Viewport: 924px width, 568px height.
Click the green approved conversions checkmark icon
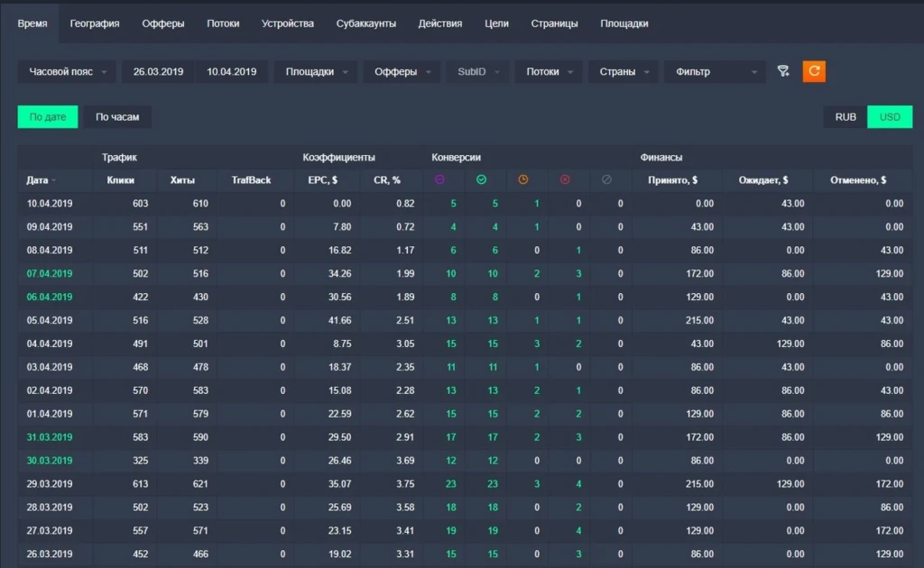(x=482, y=179)
